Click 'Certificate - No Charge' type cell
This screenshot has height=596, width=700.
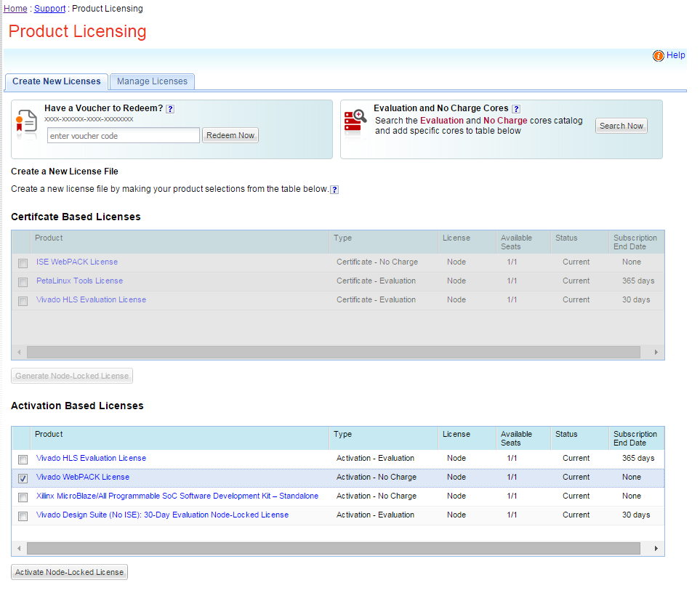click(377, 262)
